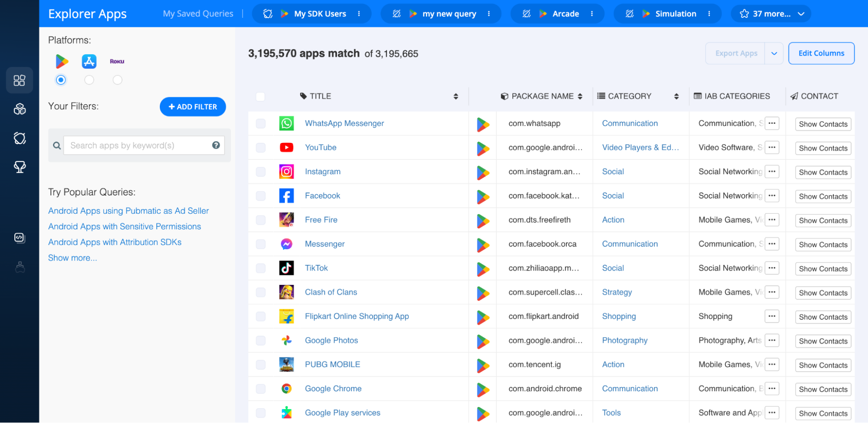Toggle the select-all checkbox in table header
The width and height of the screenshot is (868, 423).
[x=261, y=96]
